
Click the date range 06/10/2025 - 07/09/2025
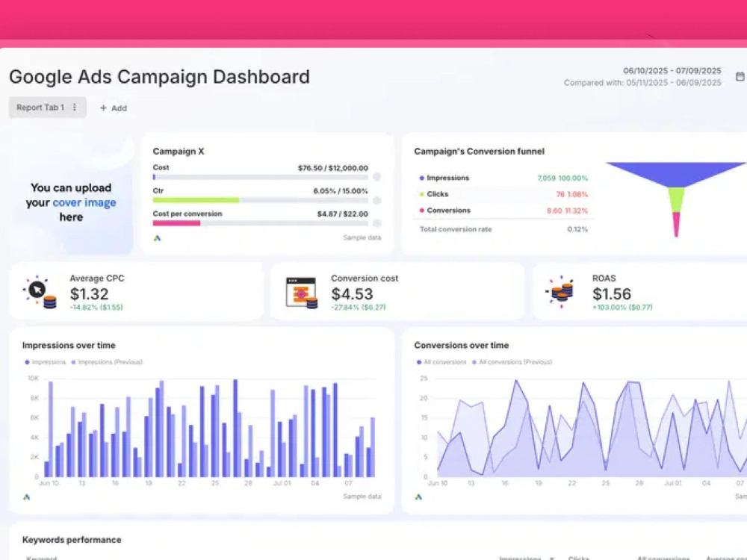672,70
